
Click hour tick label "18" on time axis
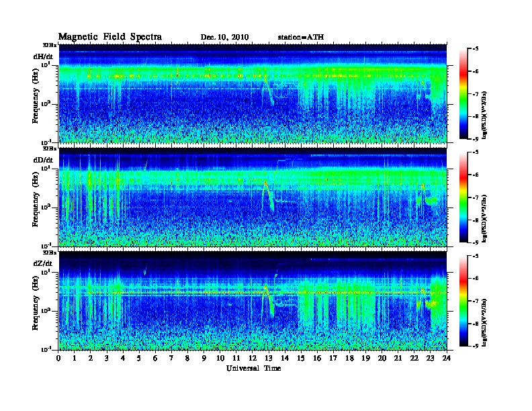tap(349, 358)
